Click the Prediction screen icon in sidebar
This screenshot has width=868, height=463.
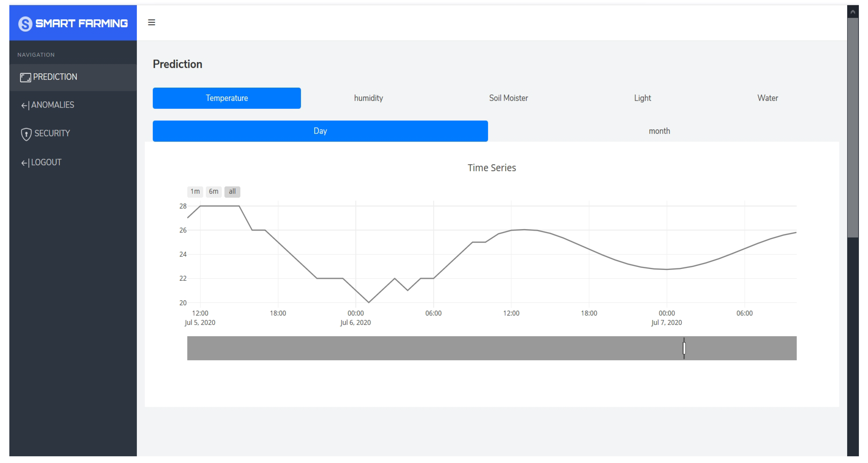pos(25,77)
